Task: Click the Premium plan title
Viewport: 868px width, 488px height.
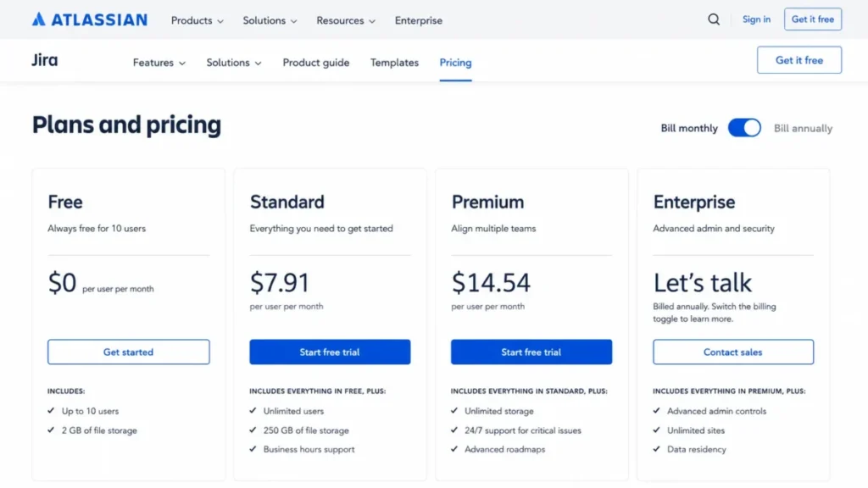Action: coord(487,202)
